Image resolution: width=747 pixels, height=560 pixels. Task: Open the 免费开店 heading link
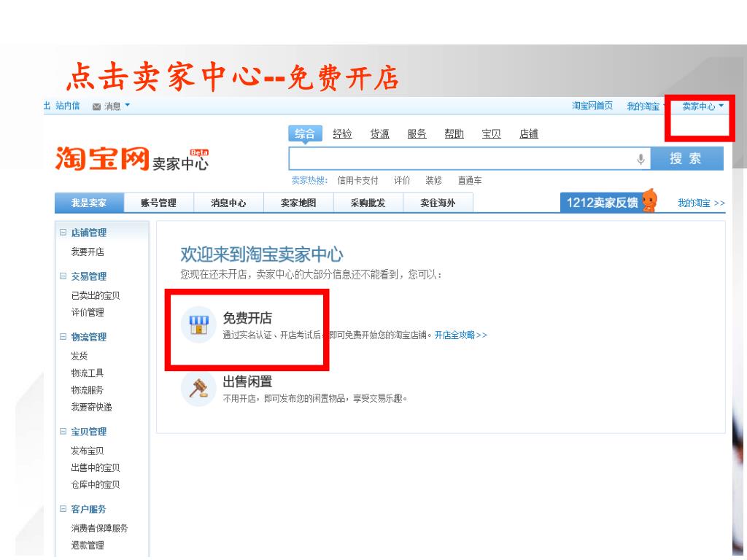(x=247, y=318)
